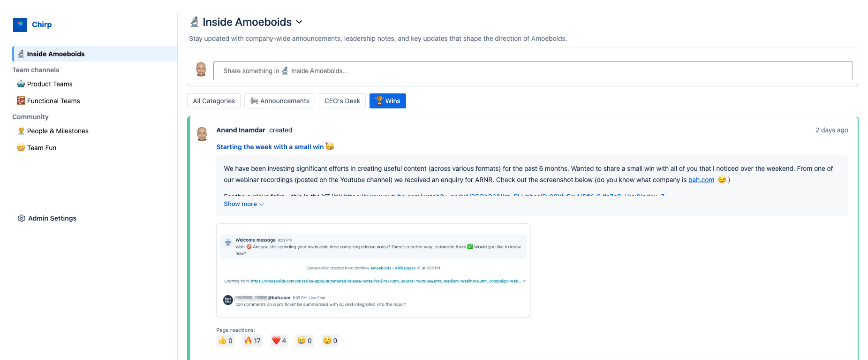Select the Wins category tab
The image size is (868, 360).
pyautogui.click(x=388, y=101)
